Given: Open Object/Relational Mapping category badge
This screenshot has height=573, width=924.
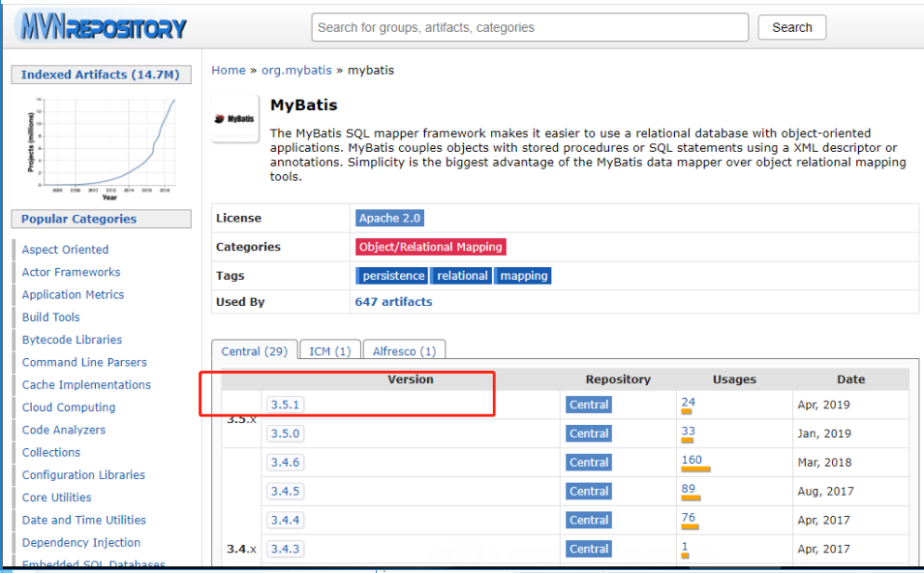Looking at the screenshot, I should 431,247.
